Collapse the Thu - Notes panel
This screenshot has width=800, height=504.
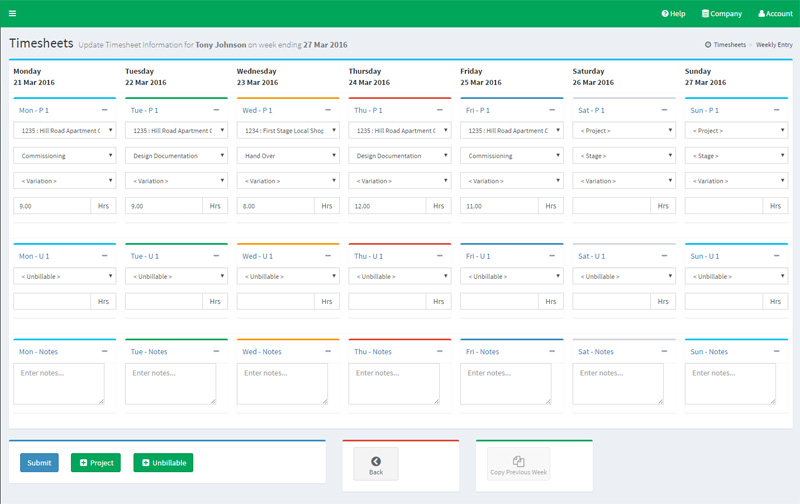tap(440, 351)
